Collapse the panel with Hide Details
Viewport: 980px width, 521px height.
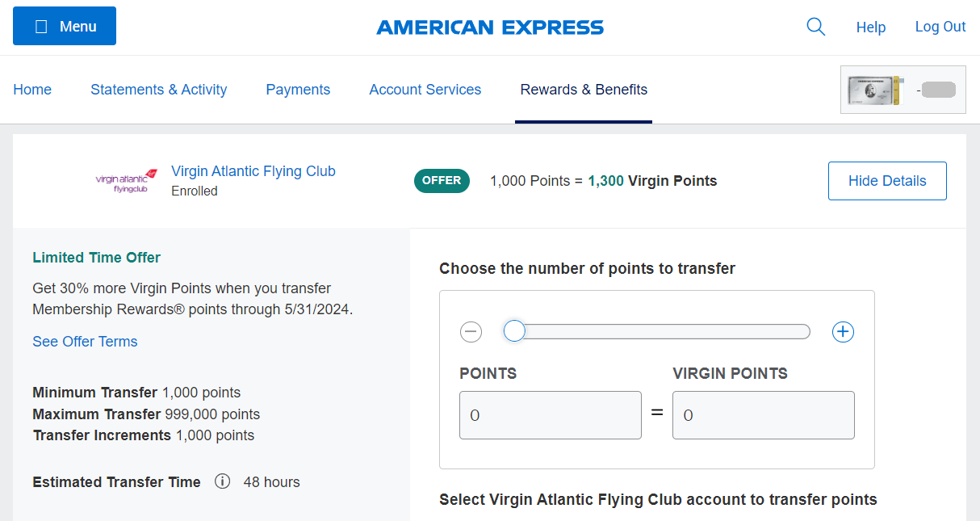click(x=887, y=181)
